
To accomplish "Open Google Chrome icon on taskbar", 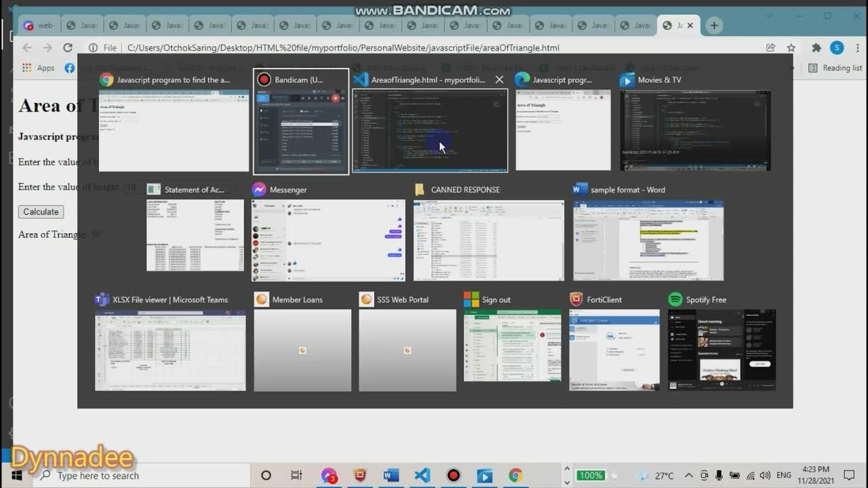I will click(515, 475).
